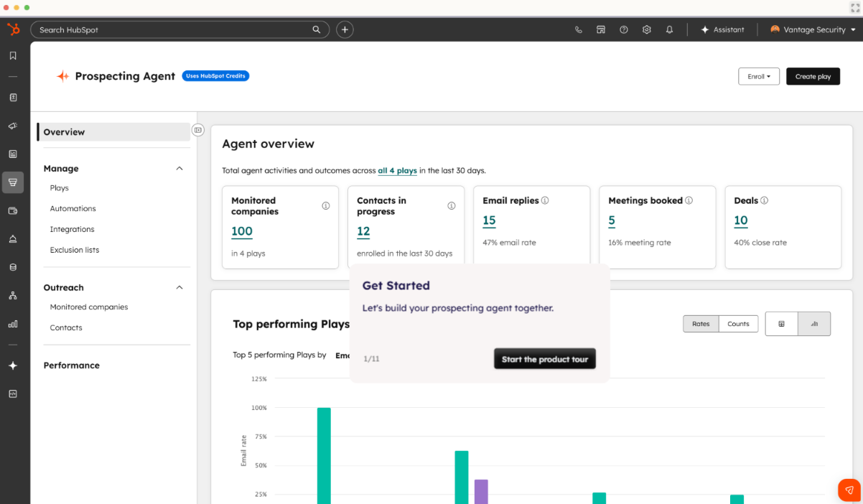Click the Uses HubSpot Credits badge
This screenshot has height=504, width=863.
(215, 76)
